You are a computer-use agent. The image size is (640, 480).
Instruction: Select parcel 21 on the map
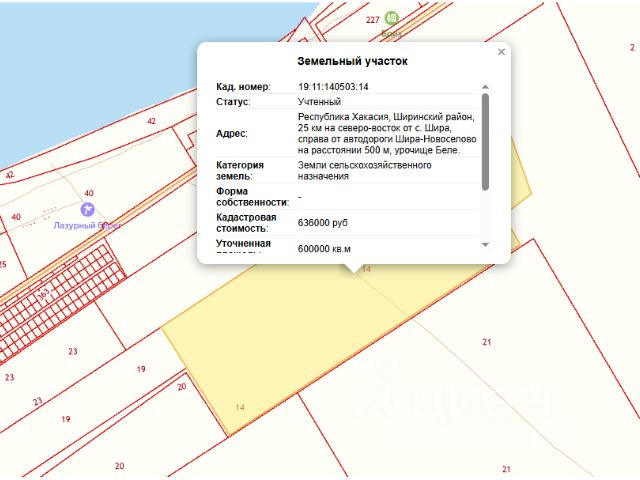[x=487, y=342]
